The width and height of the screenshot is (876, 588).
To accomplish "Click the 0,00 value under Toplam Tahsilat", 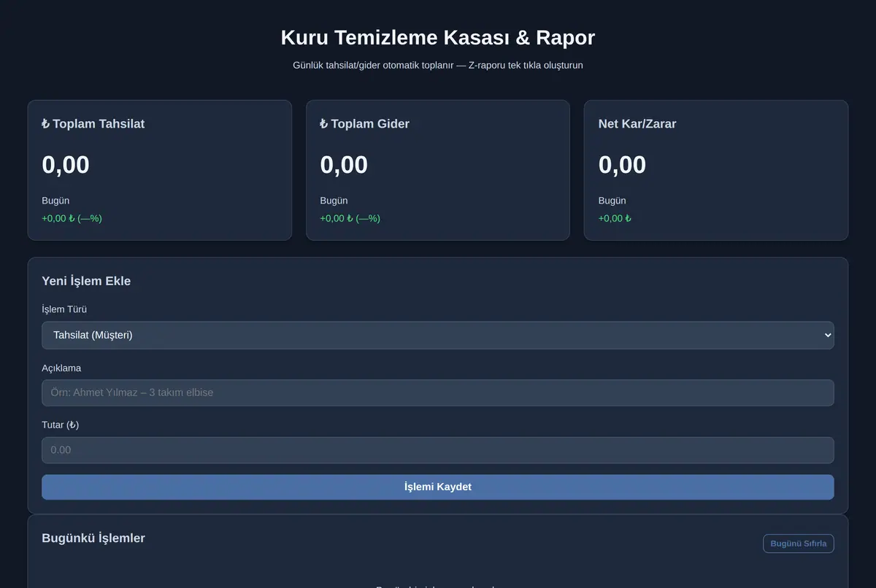I will click(66, 165).
